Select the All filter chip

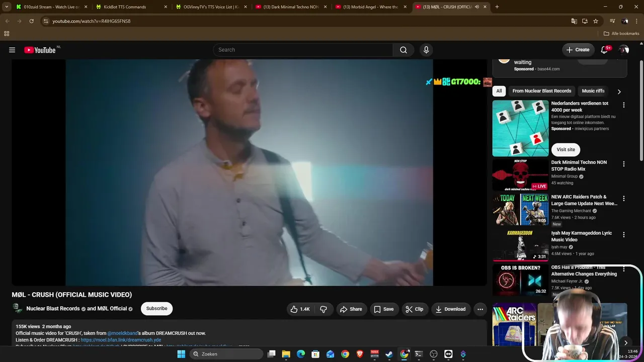point(499,91)
